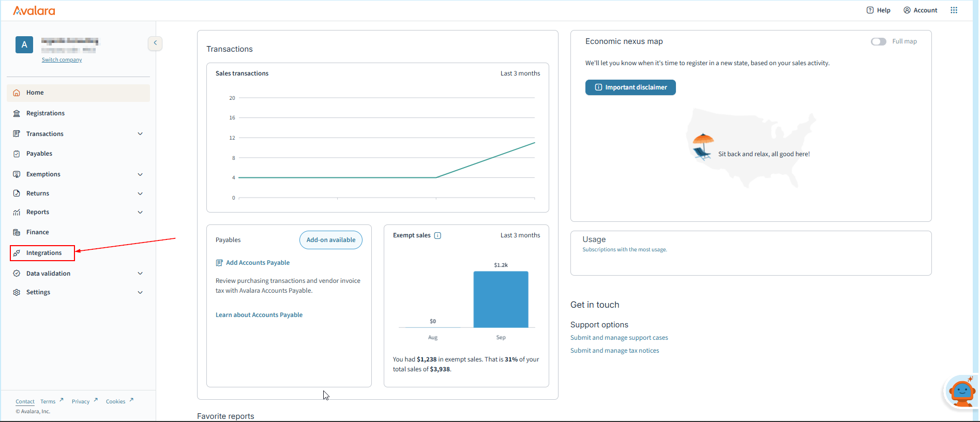Screen dimensions: 980x422
Task: Click the Integrations plug icon
Action: (x=17, y=253)
